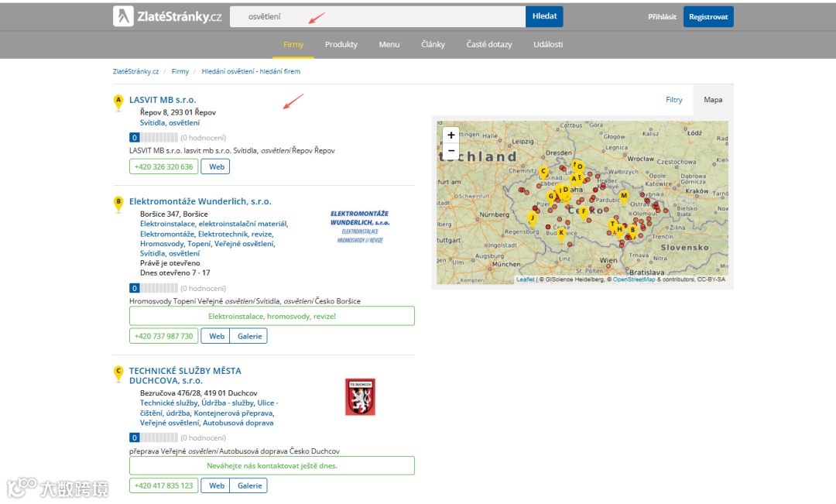This screenshot has height=504, width=836.
Task: Click the yellow C pin beside Technické služby
Action: click(x=118, y=373)
